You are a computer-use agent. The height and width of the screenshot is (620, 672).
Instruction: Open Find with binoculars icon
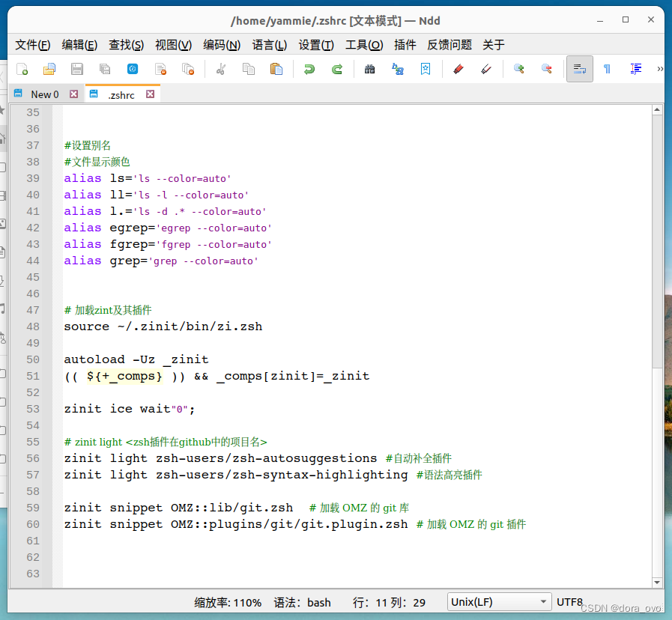(x=369, y=69)
